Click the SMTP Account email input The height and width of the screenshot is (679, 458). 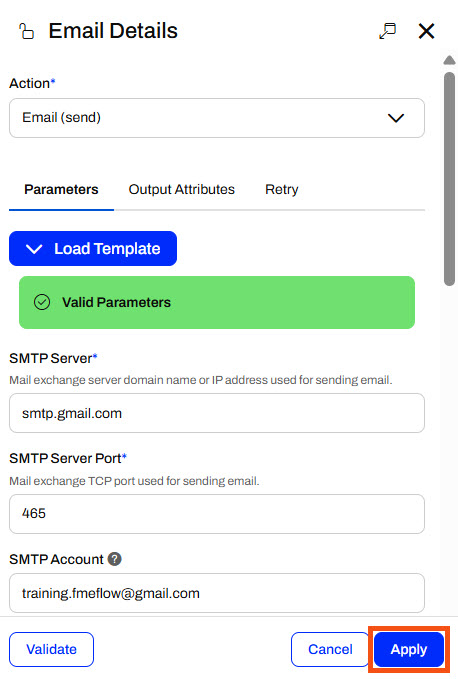217,593
